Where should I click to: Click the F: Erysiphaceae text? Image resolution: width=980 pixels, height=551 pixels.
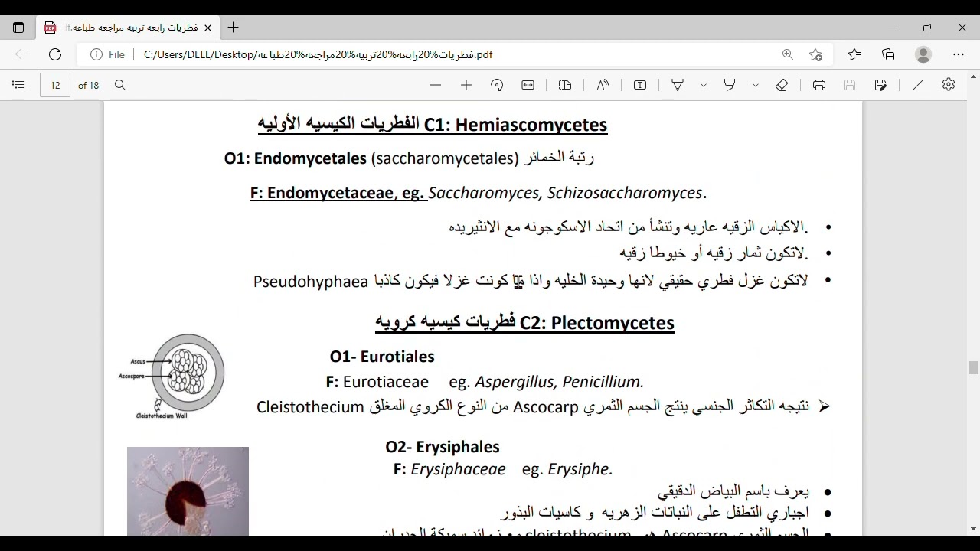click(x=449, y=469)
